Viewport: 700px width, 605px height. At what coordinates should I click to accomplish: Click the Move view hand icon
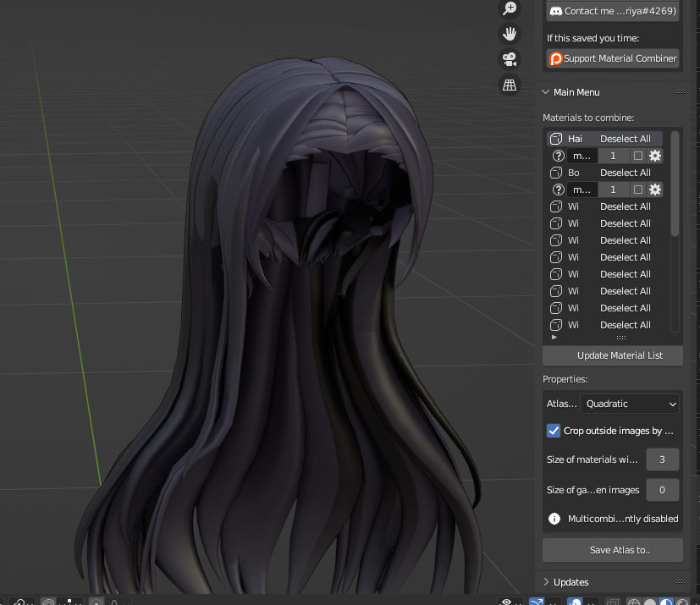(x=509, y=34)
